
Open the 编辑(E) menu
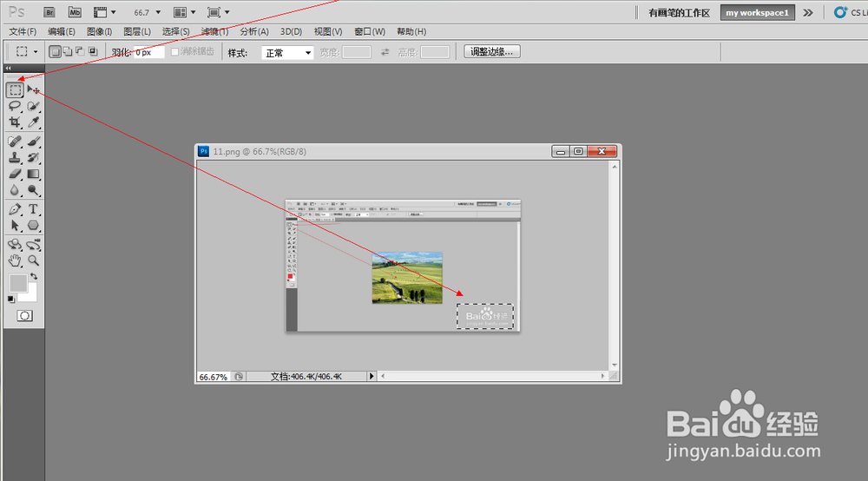tap(62, 31)
